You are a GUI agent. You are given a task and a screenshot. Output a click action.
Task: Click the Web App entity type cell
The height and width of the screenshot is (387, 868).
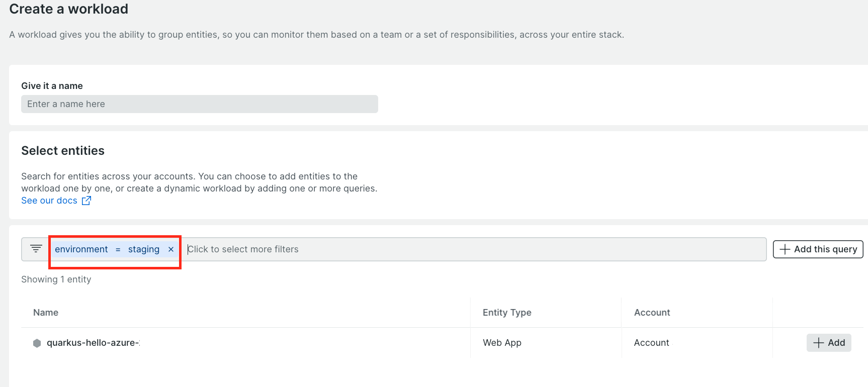tap(502, 343)
